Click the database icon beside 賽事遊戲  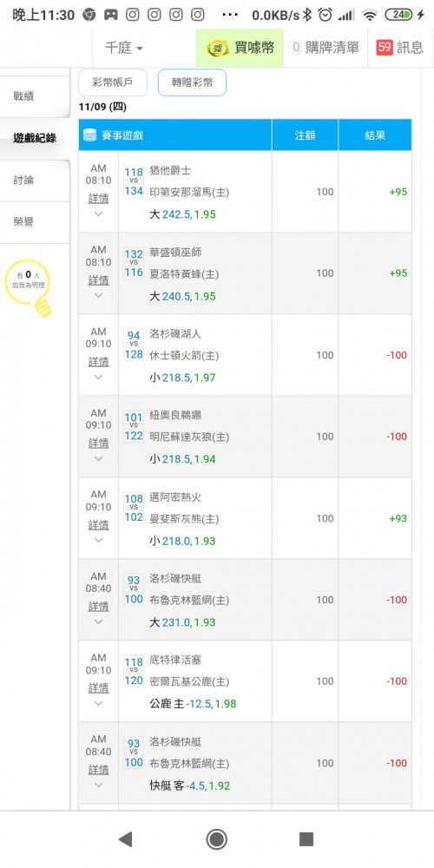click(x=89, y=135)
